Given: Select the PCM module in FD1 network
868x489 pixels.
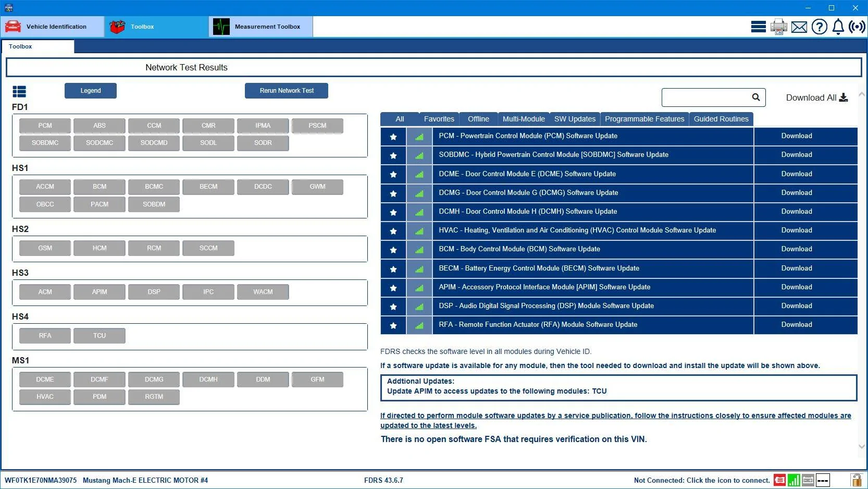Looking at the screenshot, I should (45, 126).
